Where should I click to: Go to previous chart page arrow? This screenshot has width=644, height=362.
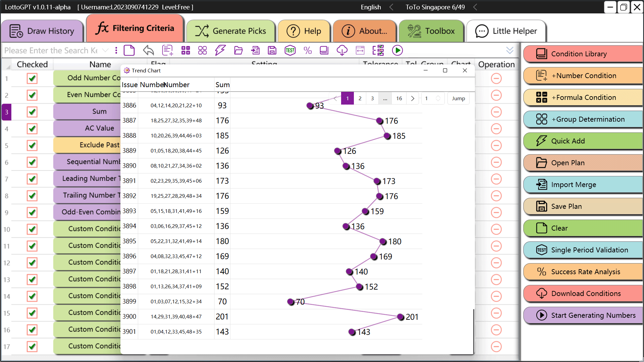pos(335,99)
